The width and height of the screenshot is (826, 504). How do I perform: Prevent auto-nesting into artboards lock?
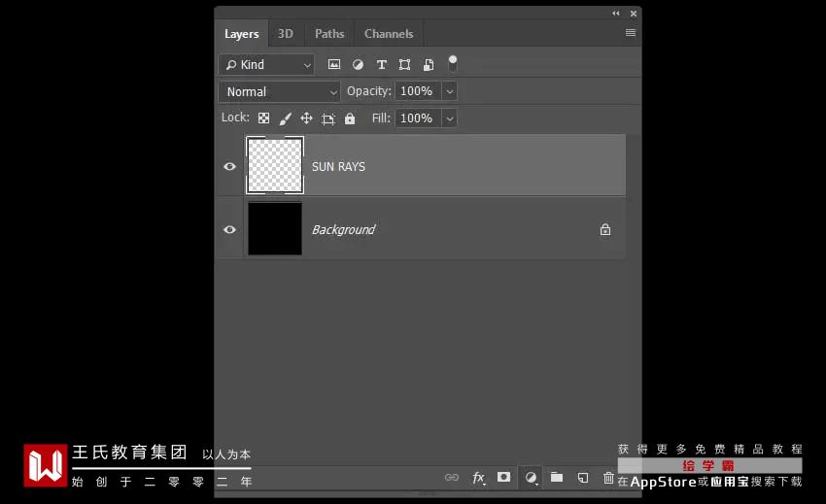(x=328, y=118)
